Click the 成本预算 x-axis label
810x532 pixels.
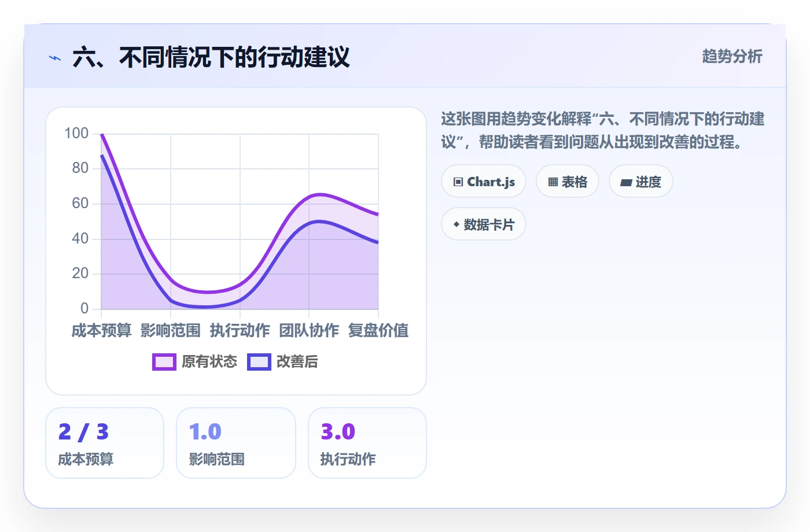click(101, 331)
